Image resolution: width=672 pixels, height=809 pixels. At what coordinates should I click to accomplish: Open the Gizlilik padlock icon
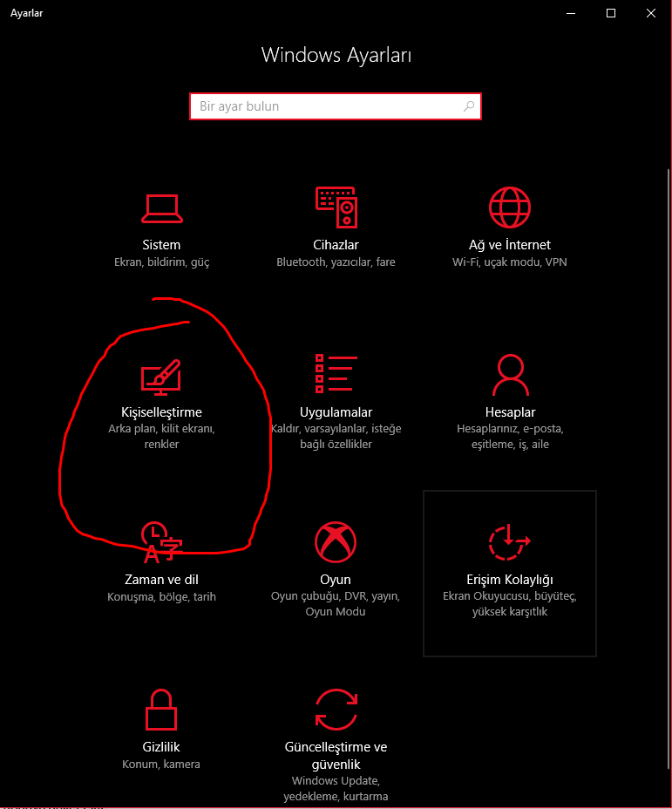tap(161, 710)
